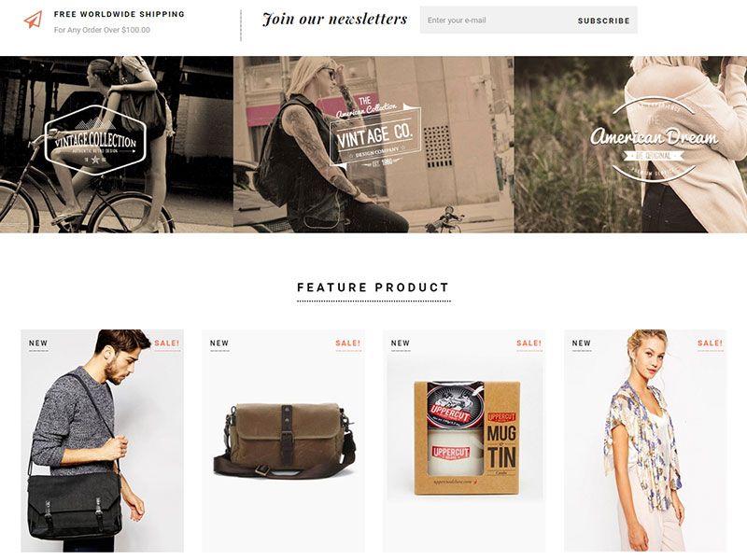
Task: Click the FEATURE PRODUCT heading
Action: coord(373,287)
